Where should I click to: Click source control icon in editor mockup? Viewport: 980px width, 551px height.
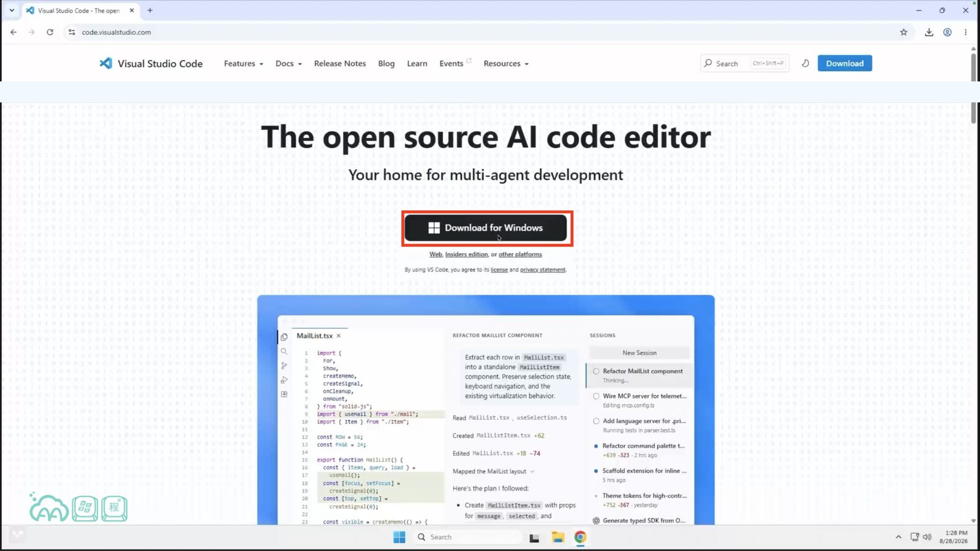pyautogui.click(x=284, y=365)
